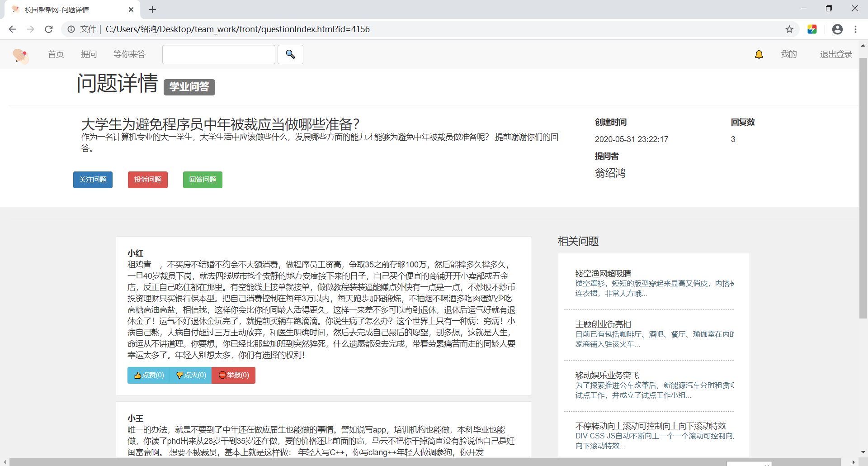Viewport: 868px width, 466px height.
Task: Click the asker name 翁绍鸿
Action: (x=610, y=173)
